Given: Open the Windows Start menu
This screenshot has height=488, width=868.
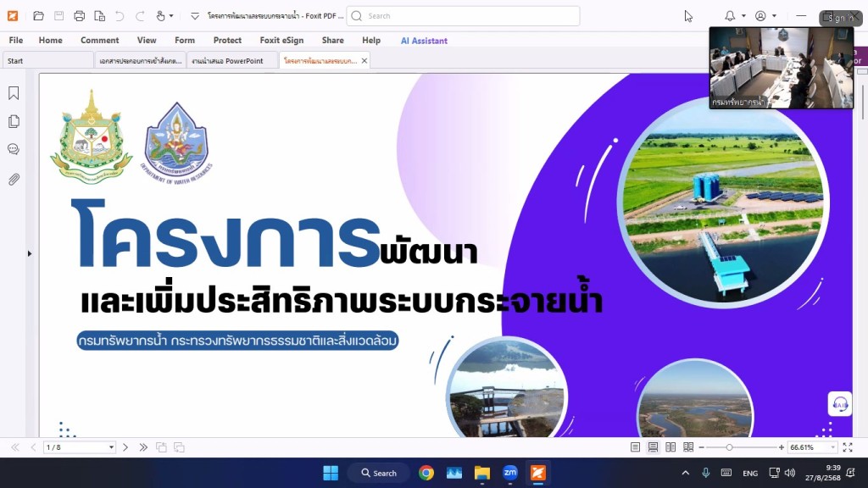Looking at the screenshot, I should pyautogui.click(x=331, y=473).
